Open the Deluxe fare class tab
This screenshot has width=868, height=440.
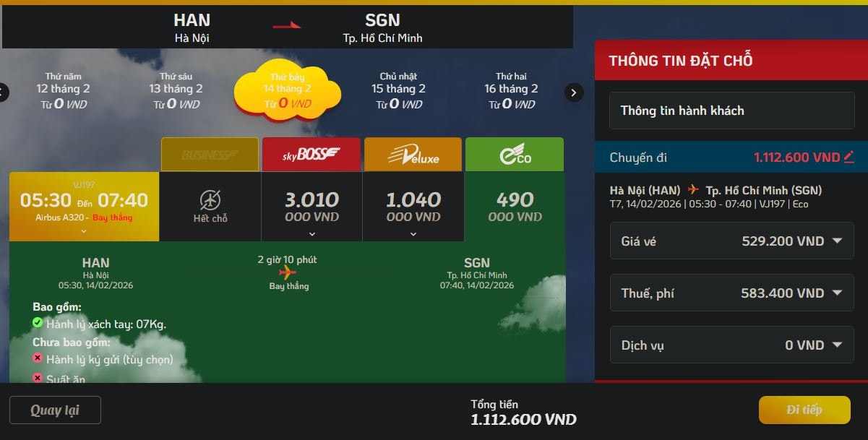[413, 155]
